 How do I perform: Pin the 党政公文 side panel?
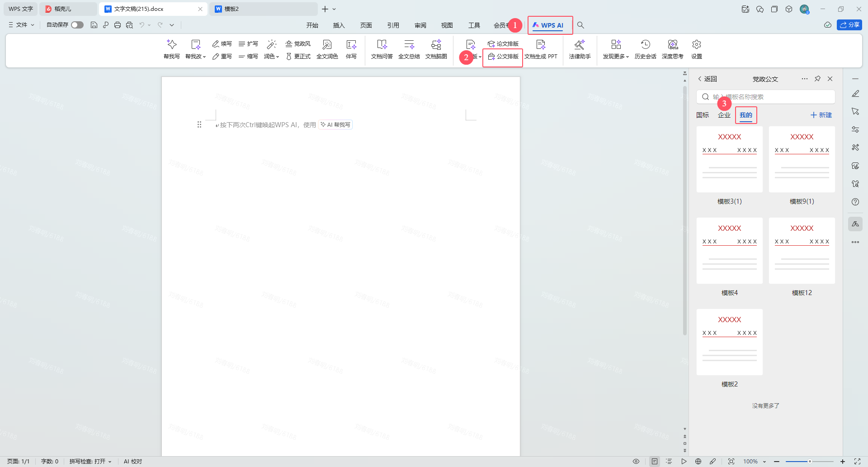tap(817, 79)
